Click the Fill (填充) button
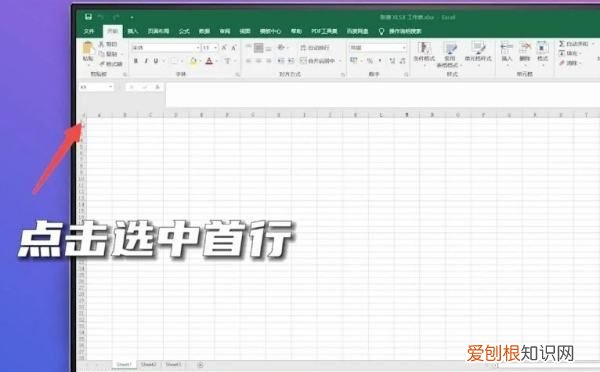The height and width of the screenshot is (372, 600). (570, 54)
